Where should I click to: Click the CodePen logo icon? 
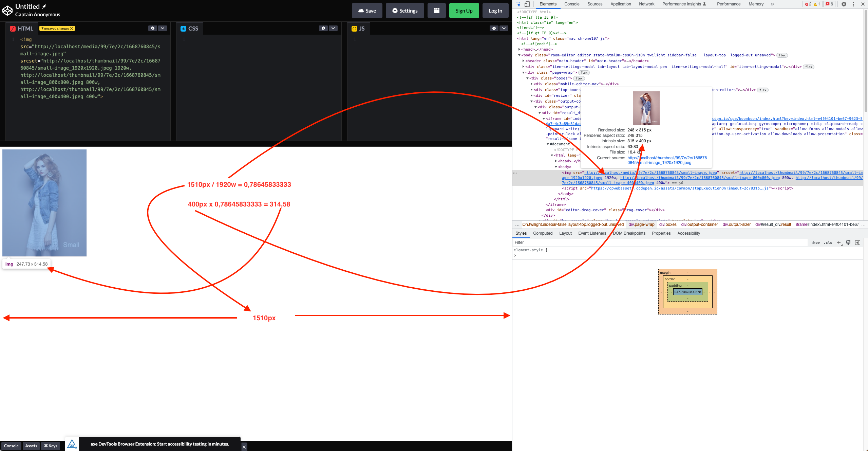(x=7, y=11)
